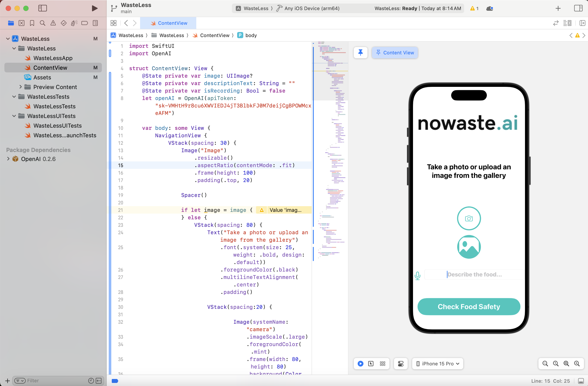Click the body item in breadcrumb bar
The width and height of the screenshot is (588, 386).
pyautogui.click(x=251, y=35)
